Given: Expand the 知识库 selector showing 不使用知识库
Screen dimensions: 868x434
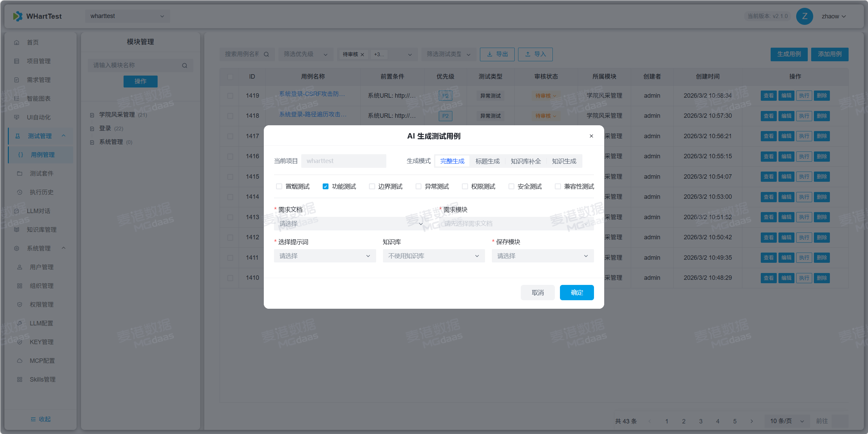Looking at the screenshot, I should [x=434, y=256].
